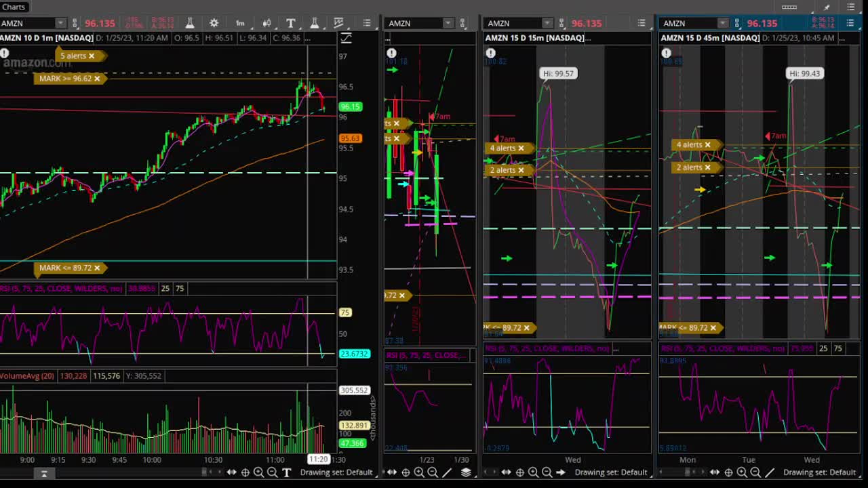Viewport: 868px width, 488px height.
Task: Click the pin icon at top right
Action: 827,7
